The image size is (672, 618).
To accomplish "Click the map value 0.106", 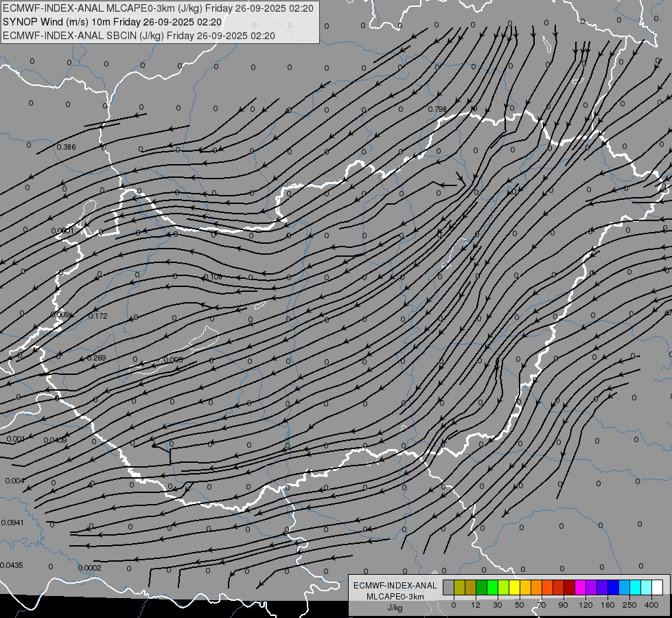I will tap(213, 277).
